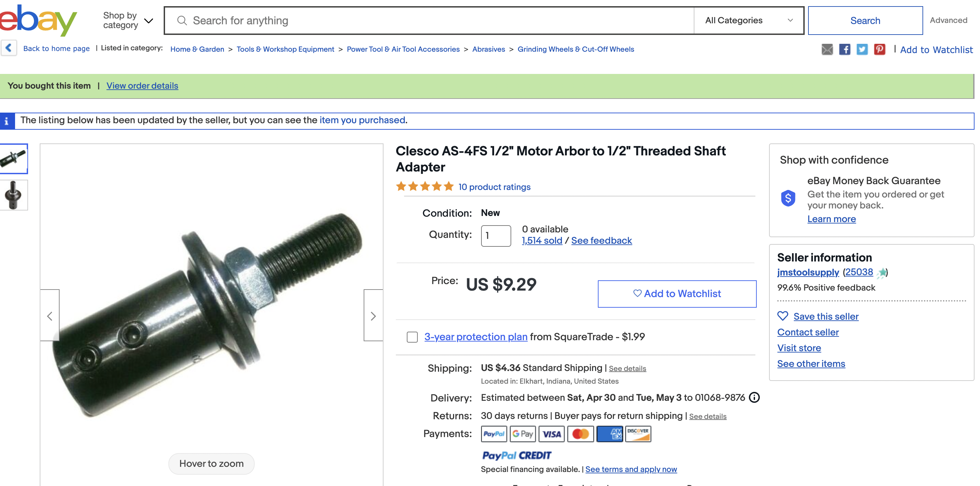Click the Search button
Screen dimensions: 980x486
click(x=865, y=21)
